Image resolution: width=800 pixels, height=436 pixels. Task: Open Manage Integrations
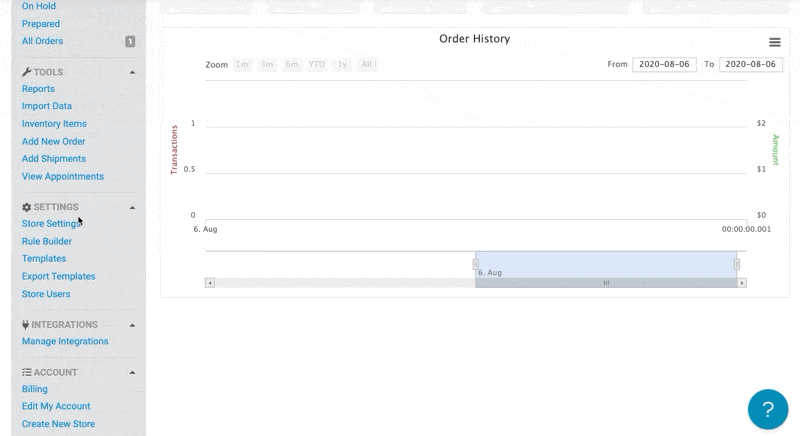(65, 341)
